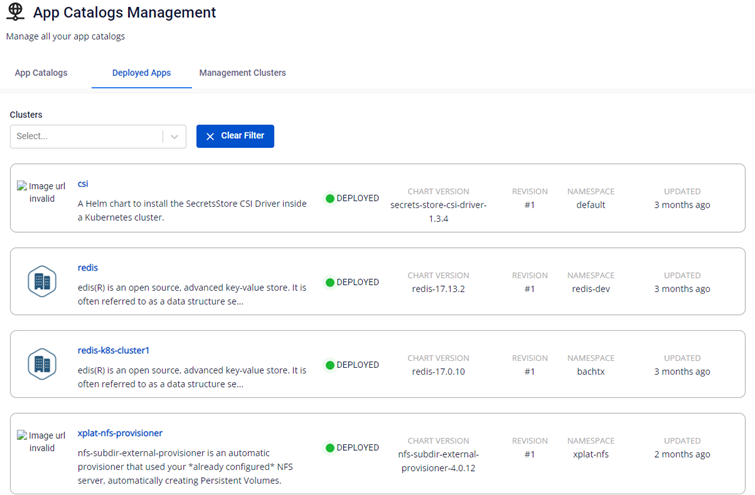This screenshot has height=495, width=755.
Task: Open the xplat-nfs-provisioner app link
Action: click(120, 433)
